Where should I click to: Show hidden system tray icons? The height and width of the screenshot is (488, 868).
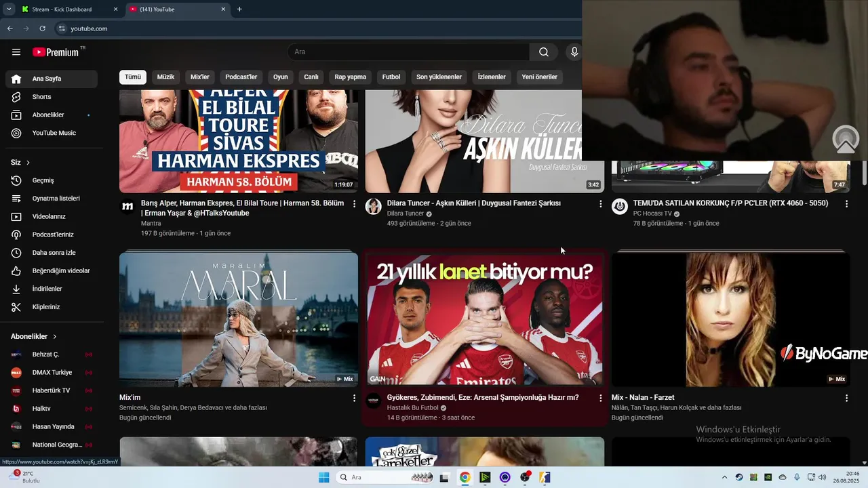tap(724, 477)
